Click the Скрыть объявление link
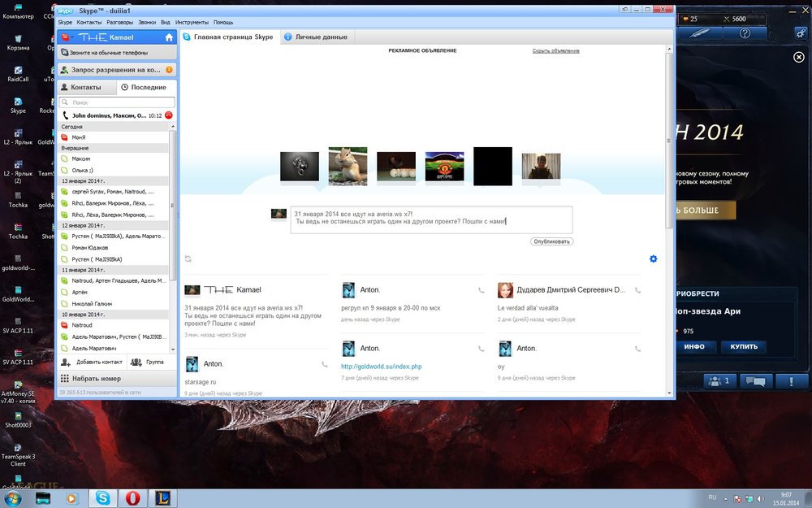This screenshot has width=812, height=508. coord(555,50)
